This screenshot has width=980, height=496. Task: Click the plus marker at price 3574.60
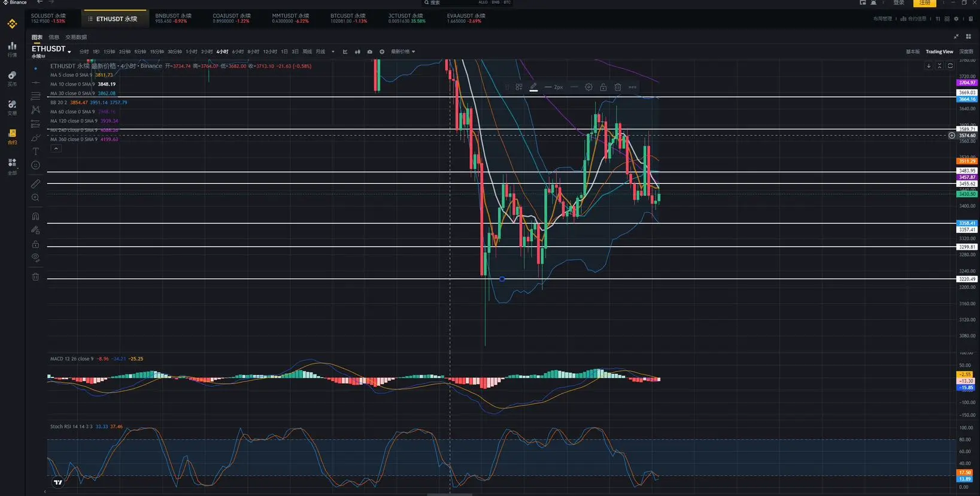(952, 135)
